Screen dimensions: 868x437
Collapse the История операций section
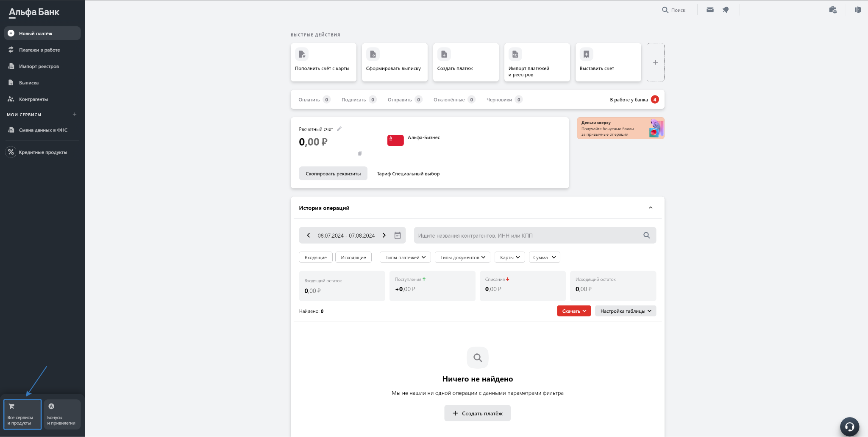pos(651,208)
